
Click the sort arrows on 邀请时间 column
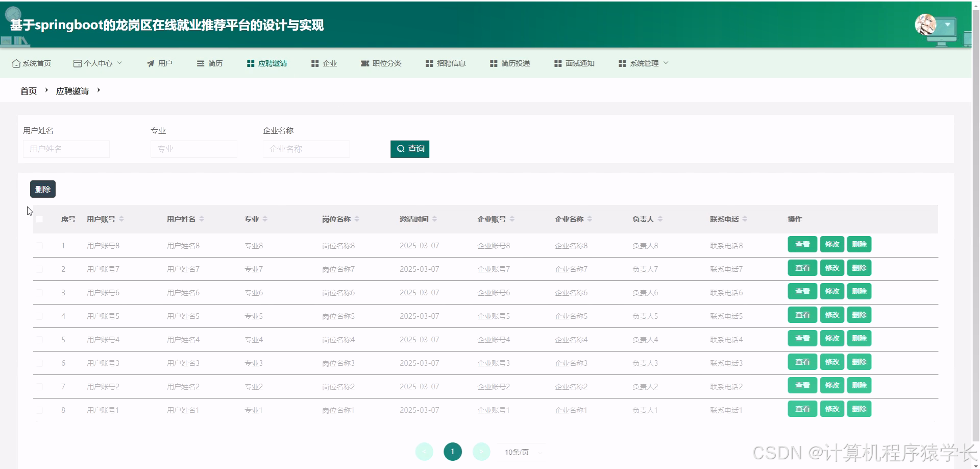coord(435,219)
